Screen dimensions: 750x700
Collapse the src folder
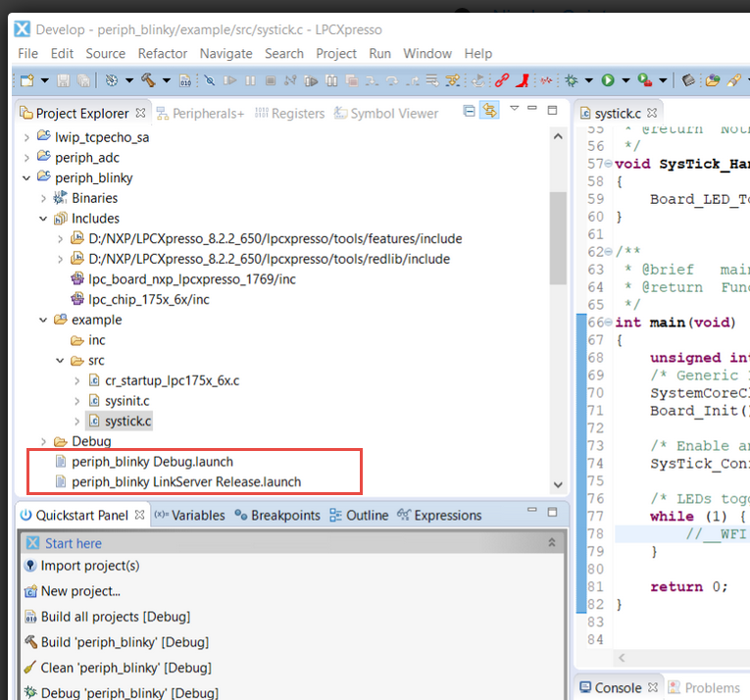pyautogui.click(x=60, y=361)
